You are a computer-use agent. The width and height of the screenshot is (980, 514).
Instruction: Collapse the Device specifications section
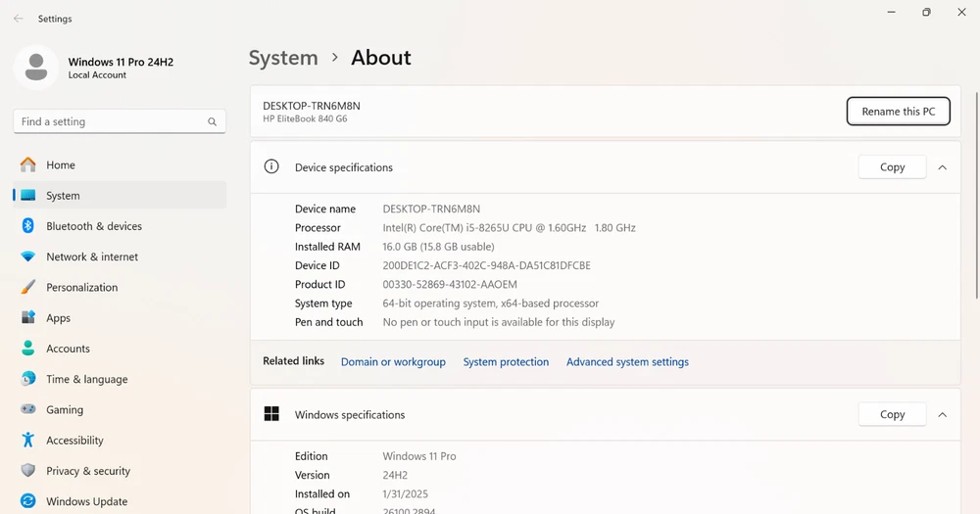tap(942, 167)
